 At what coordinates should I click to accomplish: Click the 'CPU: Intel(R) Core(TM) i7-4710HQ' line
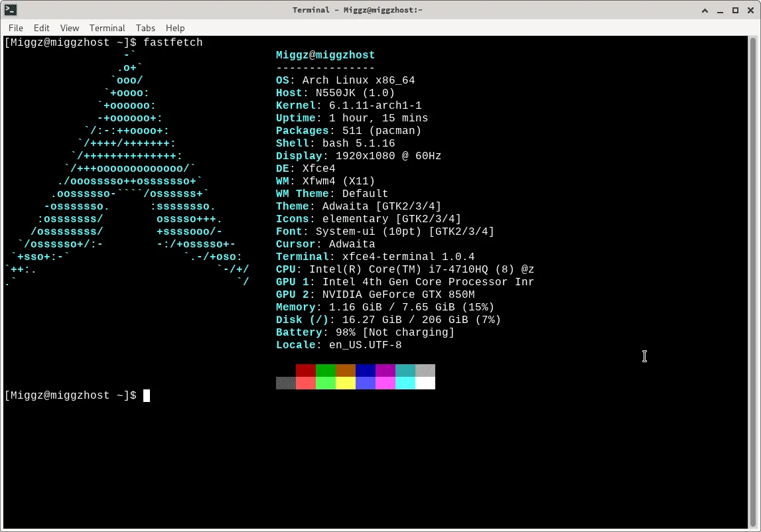pyautogui.click(x=405, y=269)
